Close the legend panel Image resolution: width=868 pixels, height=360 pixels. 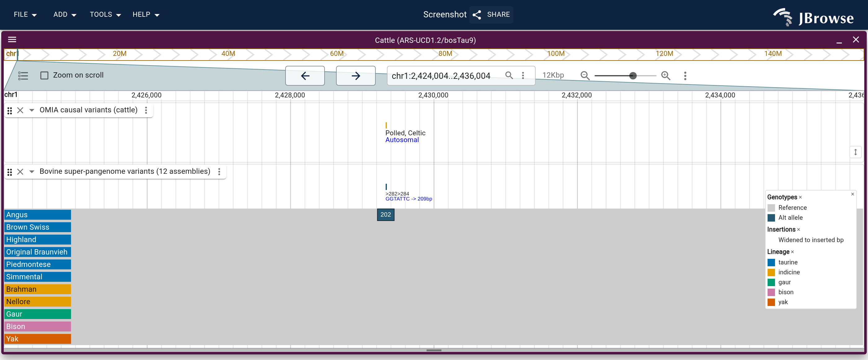[852, 194]
